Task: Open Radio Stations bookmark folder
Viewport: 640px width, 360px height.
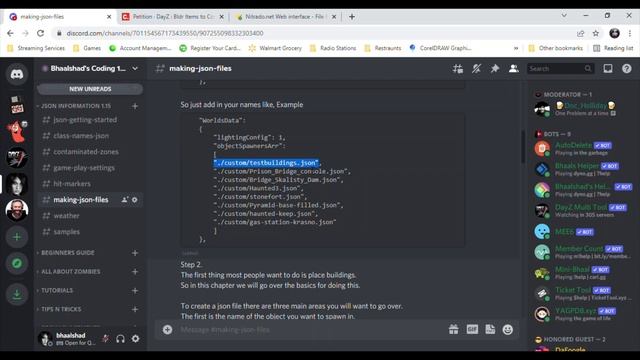Action: tap(333, 48)
